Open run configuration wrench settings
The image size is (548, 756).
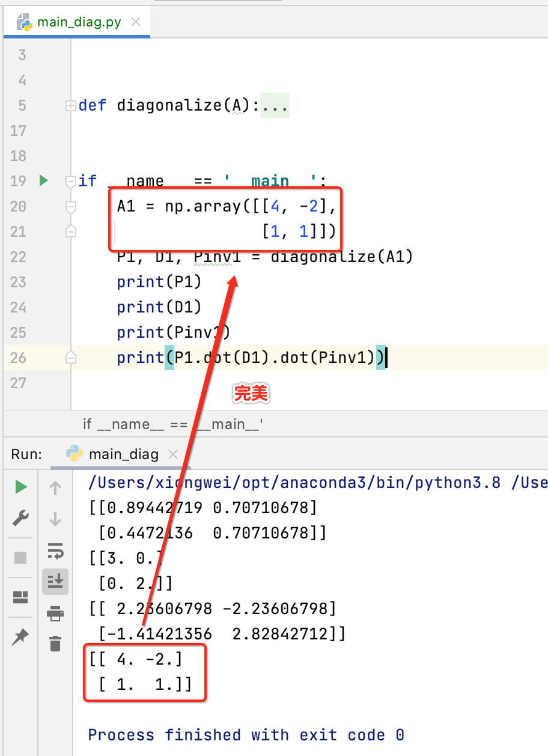point(21,517)
